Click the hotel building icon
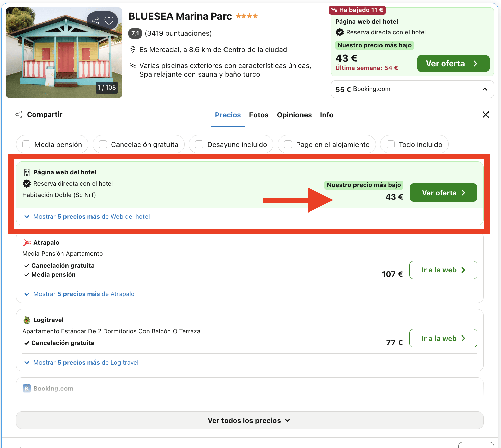Screen dimensions: 501x448 pos(27,172)
